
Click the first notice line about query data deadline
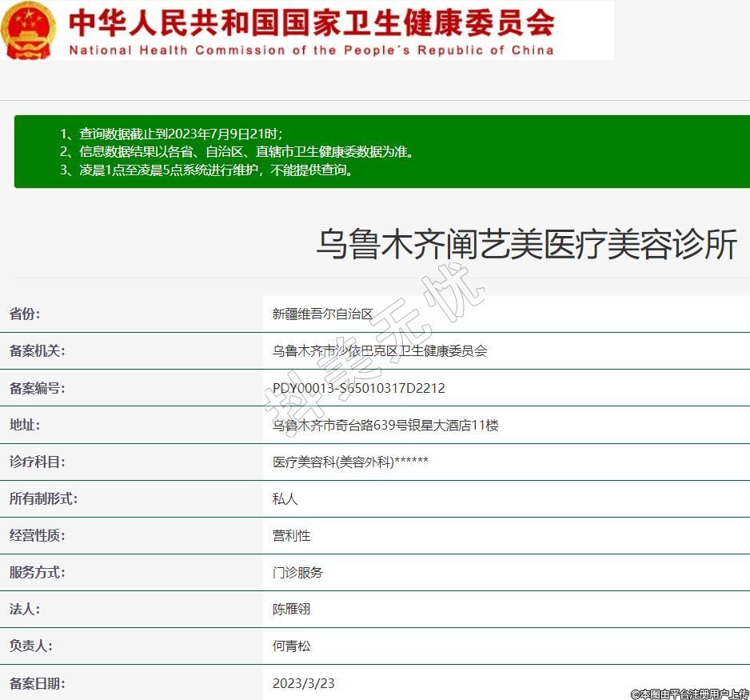coord(172,134)
